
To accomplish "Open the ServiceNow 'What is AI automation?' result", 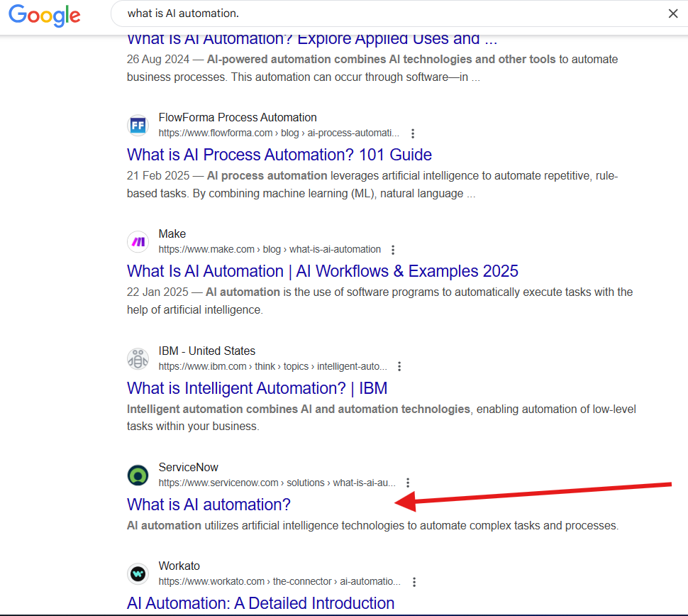I will coord(208,505).
